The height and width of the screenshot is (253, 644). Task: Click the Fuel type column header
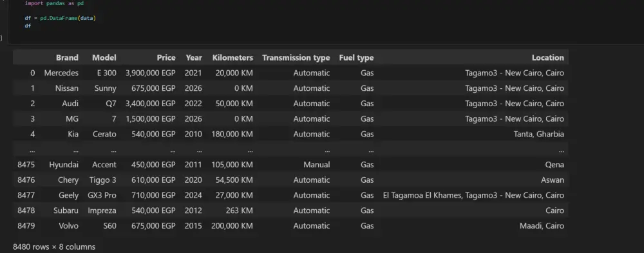[x=356, y=58]
